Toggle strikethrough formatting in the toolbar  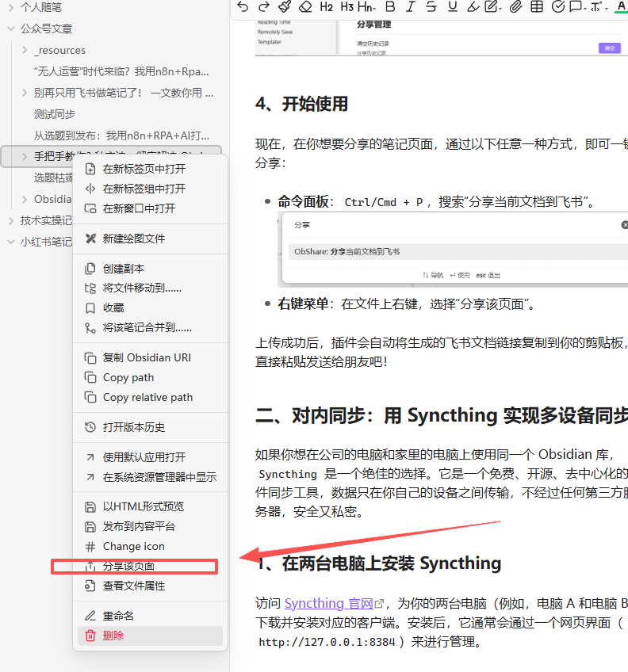coord(431,7)
